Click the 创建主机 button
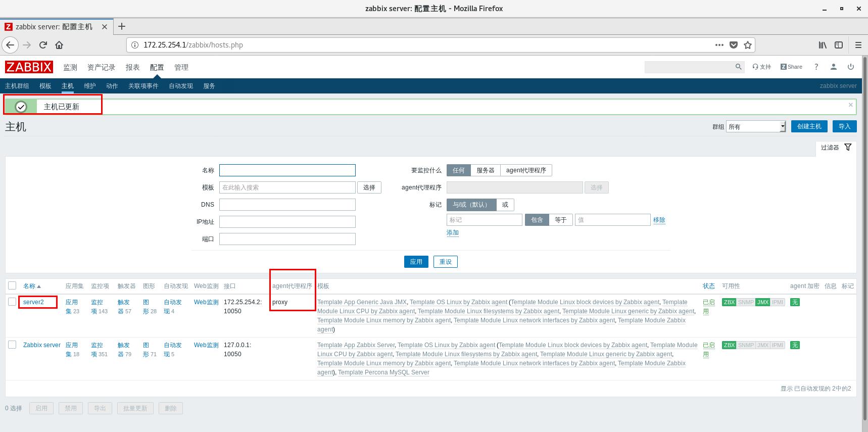868x432 pixels. click(809, 126)
